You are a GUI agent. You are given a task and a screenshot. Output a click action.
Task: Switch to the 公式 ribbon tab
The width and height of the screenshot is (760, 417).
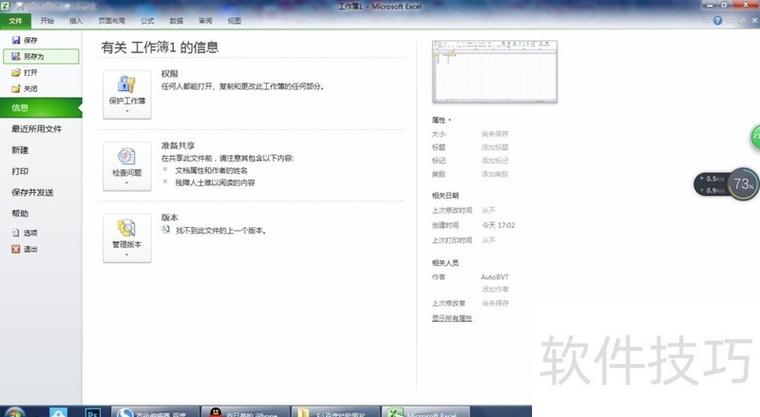tap(147, 21)
